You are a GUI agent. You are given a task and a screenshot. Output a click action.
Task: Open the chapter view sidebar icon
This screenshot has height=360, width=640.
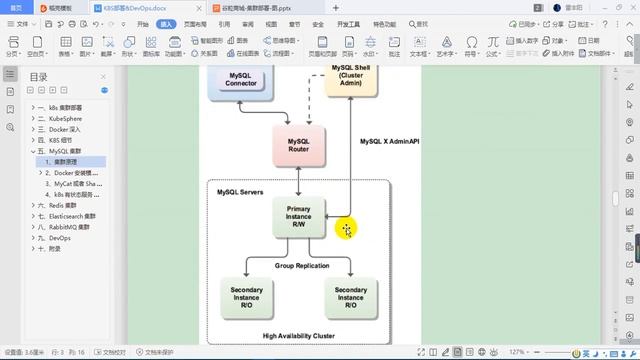pos(10,92)
